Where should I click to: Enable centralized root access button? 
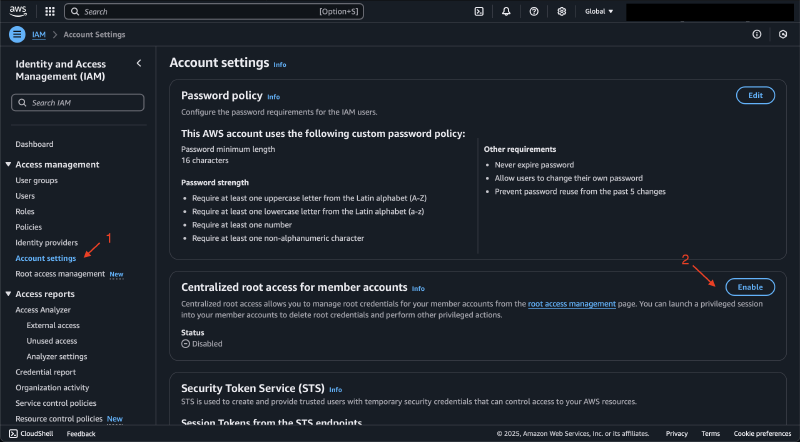tap(750, 287)
